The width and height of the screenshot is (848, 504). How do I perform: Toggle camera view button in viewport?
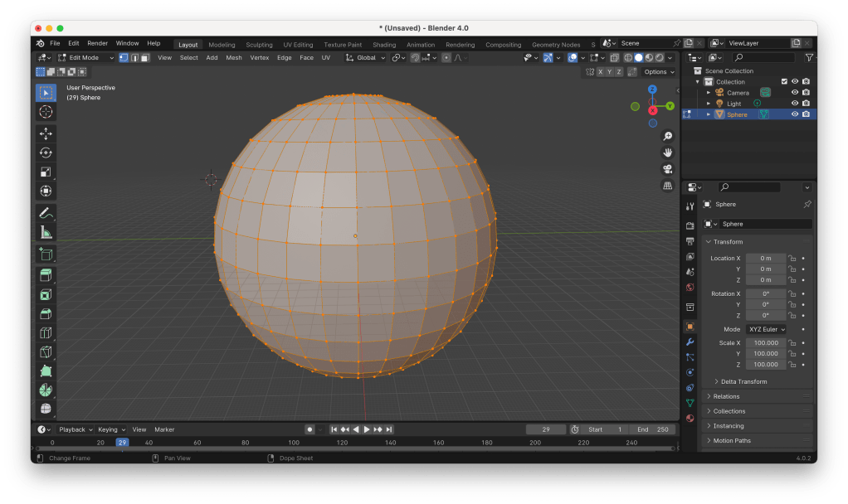pyautogui.click(x=667, y=169)
